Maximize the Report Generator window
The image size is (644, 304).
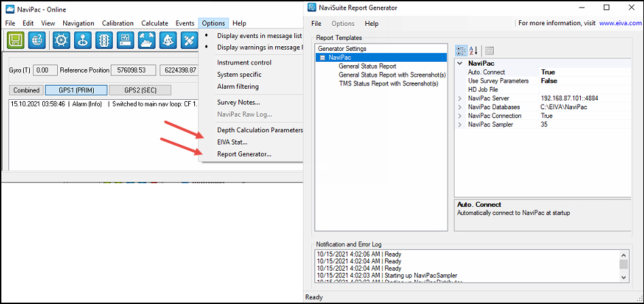tap(607, 7)
